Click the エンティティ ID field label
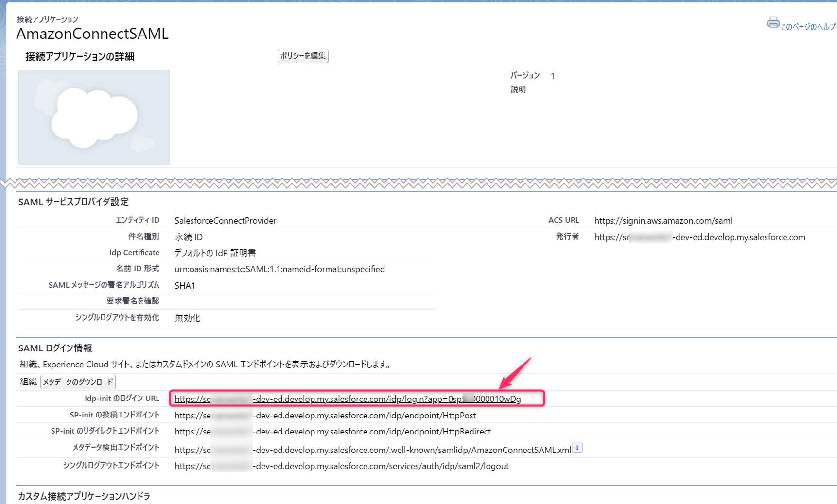This screenshot has width=837, height=504. pyautogui.click(x=138, y=220)
